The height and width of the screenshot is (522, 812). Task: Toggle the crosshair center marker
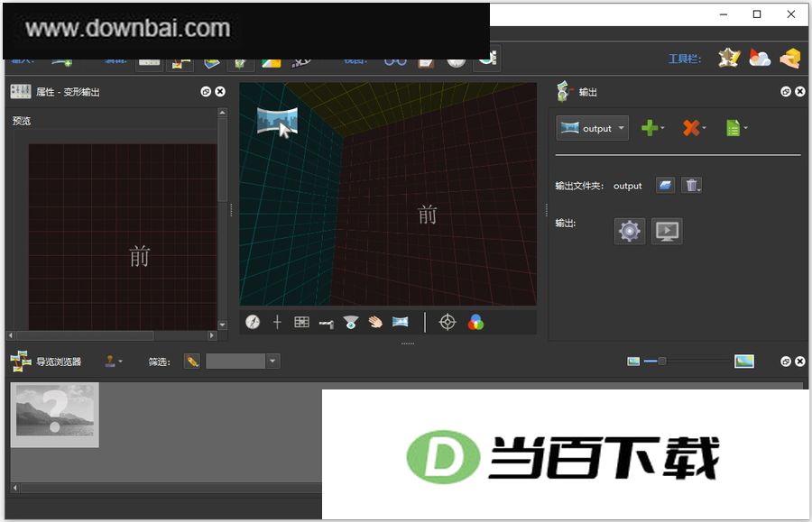277,322
